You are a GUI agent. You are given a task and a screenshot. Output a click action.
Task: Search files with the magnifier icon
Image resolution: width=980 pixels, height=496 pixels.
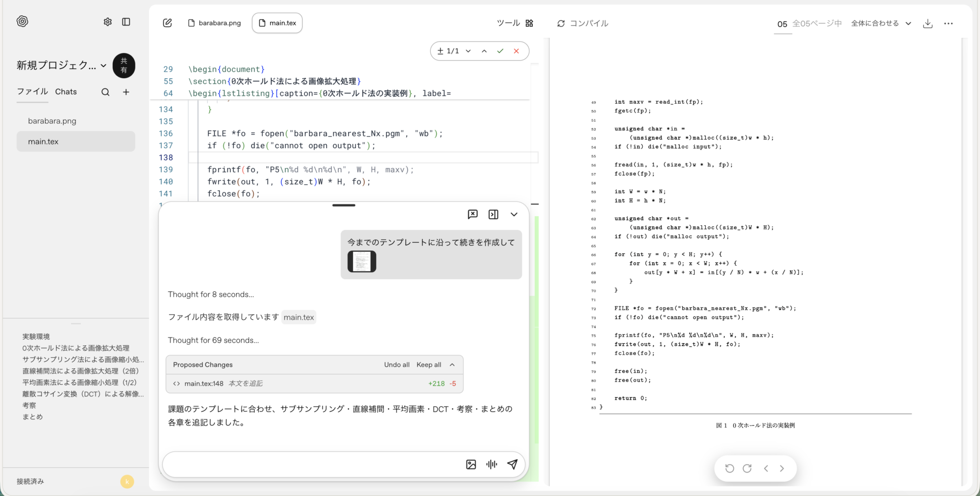point(105,92)
